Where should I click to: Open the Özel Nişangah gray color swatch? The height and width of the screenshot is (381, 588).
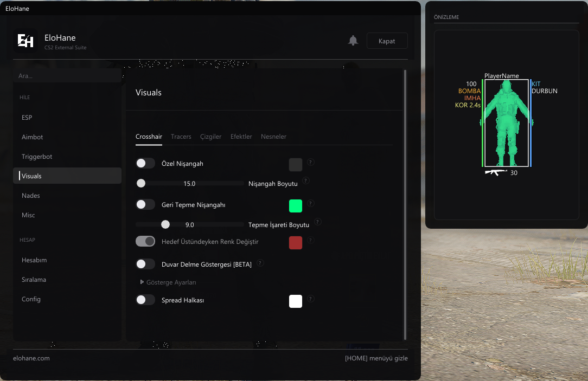coord(296,165)
